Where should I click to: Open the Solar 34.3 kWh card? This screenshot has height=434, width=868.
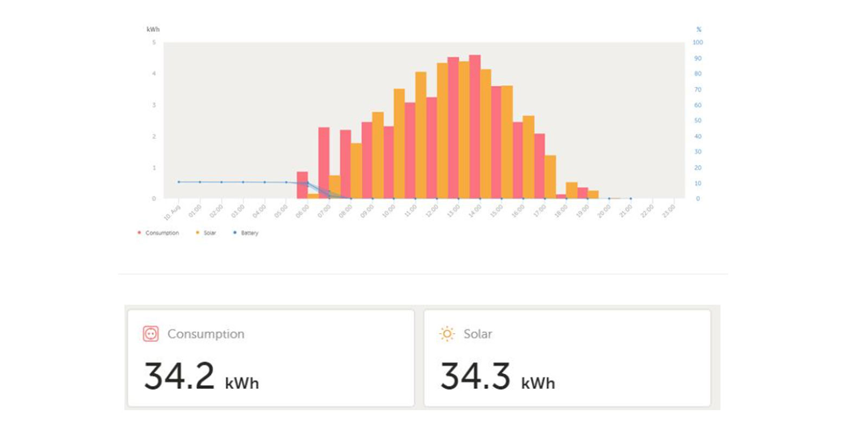click(567, 358)
